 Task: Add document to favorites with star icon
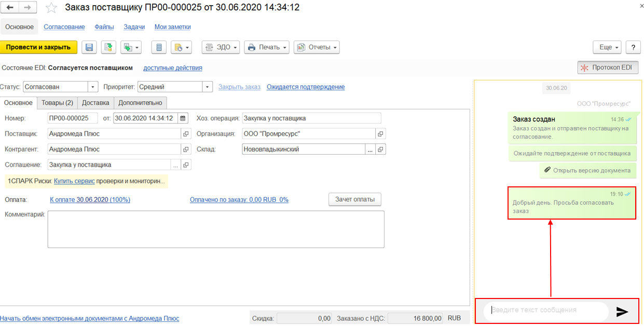(51, 8)
